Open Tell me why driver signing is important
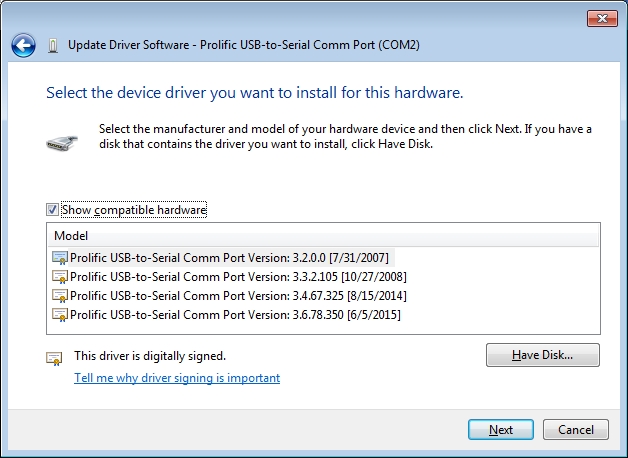 (x=177, y=378)
